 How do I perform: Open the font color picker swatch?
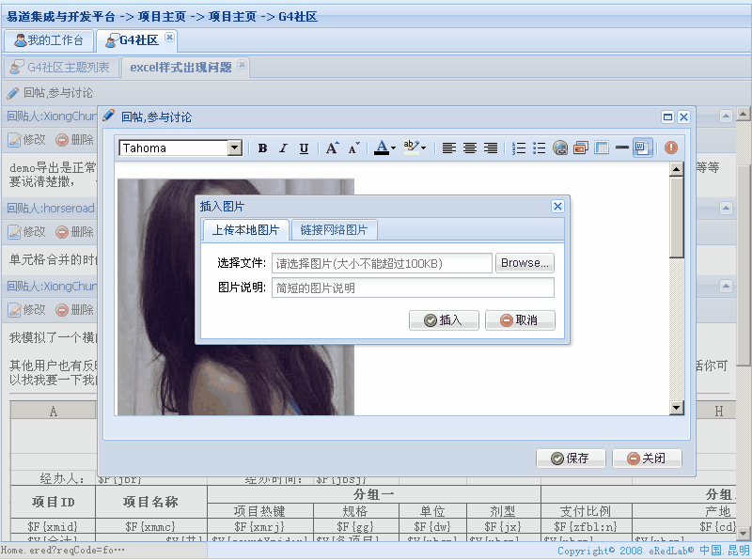[x=381, y=148]
